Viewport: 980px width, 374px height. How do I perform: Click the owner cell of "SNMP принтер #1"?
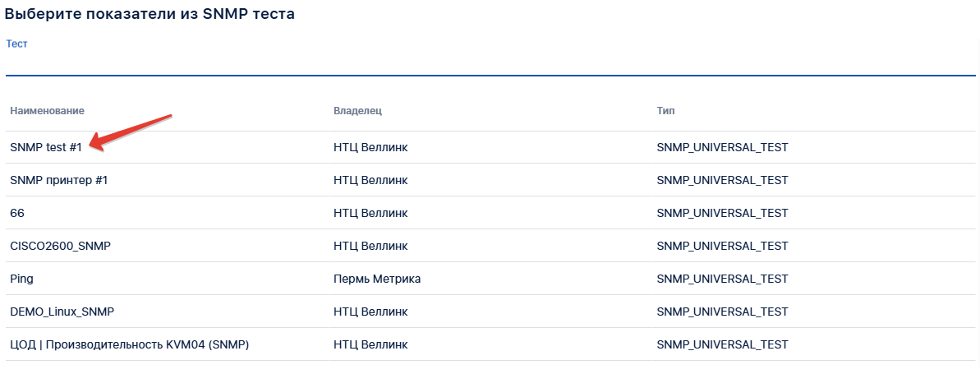[x=370, y=180]
